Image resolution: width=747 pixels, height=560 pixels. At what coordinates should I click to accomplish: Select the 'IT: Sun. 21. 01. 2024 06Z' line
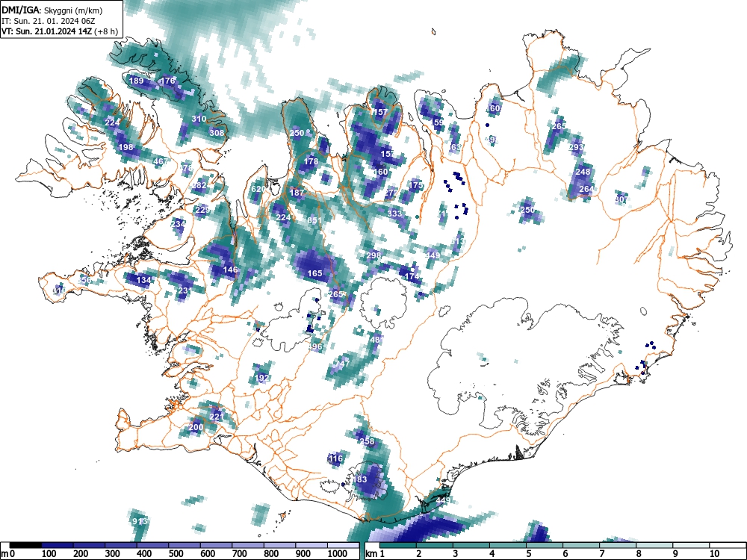tap(49, 21)
